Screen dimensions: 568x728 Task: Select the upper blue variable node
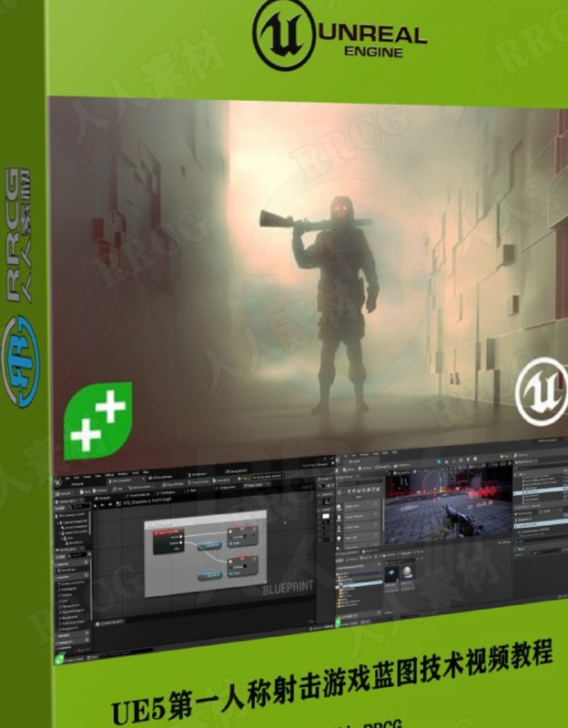tap(209, 545)
